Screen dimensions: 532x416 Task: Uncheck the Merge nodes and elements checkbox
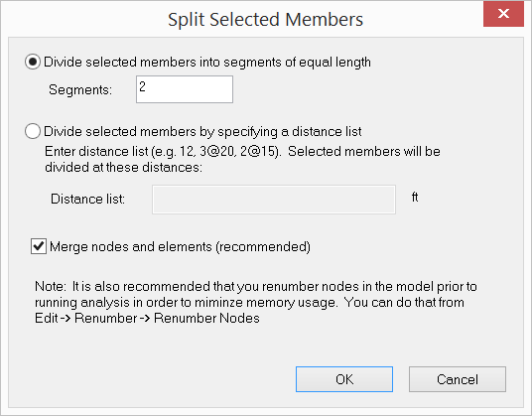(x=39, y=246)
